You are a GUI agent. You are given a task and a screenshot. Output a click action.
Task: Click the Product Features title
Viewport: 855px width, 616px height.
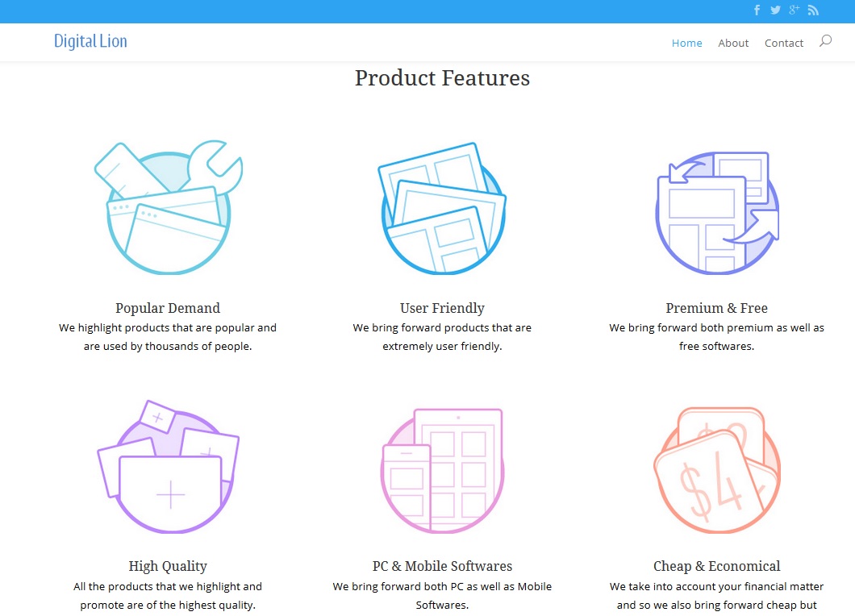442,78
